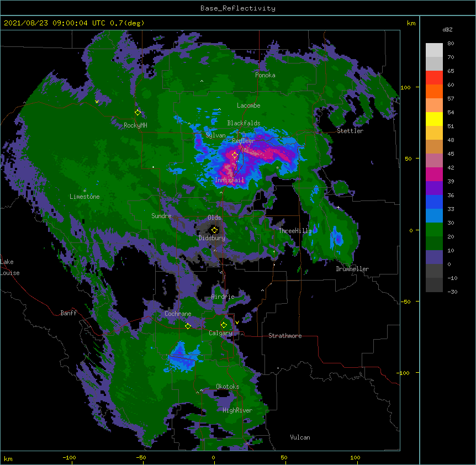Screen dimensions: 476x465
Task: Click the Ponoka city label
Action: (x=265, y=75)
